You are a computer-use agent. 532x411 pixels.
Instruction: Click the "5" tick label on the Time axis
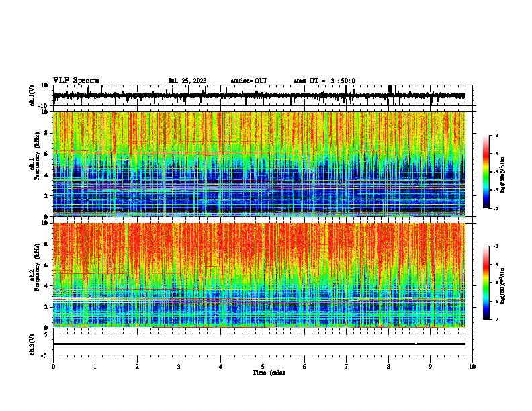tap(263, 367)
